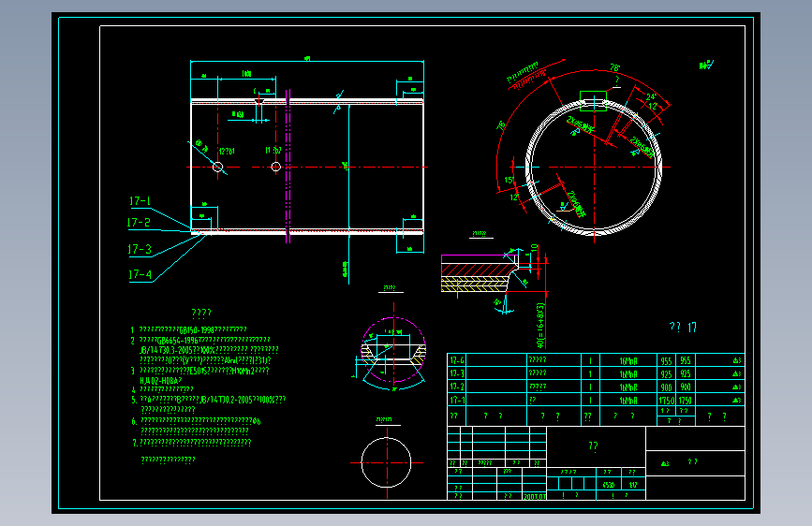Select the white circle in bottom detail view
The image size is (812, 526).
point(386,462)
